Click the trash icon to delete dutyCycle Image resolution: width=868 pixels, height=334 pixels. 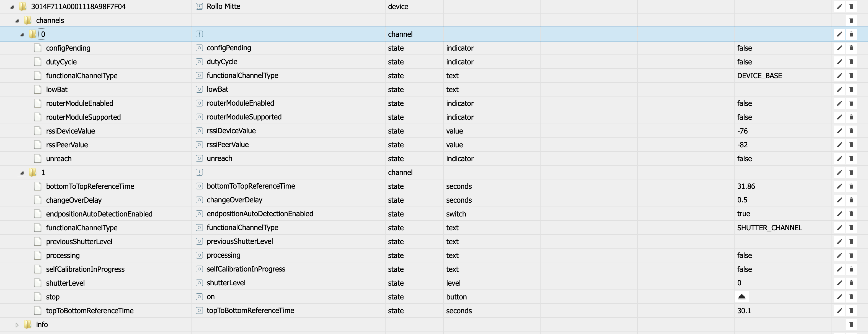pos(851,62)
